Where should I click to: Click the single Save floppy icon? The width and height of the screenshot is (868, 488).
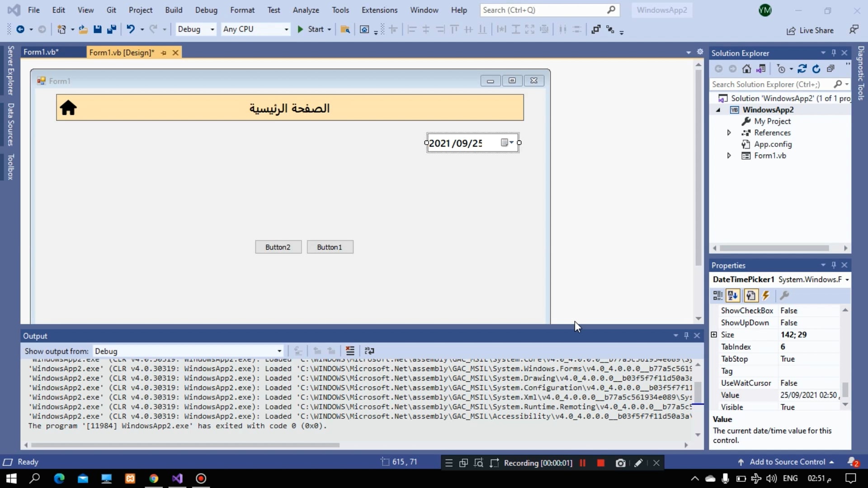(x=97, y=29)
